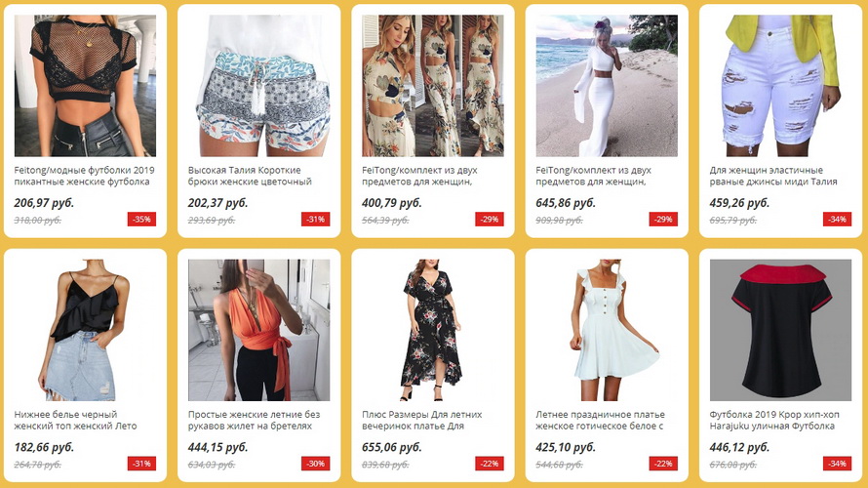Open the floral high-waist shorts photo
This screenshot has height=488, width=868.
click(x=259, y=86)
